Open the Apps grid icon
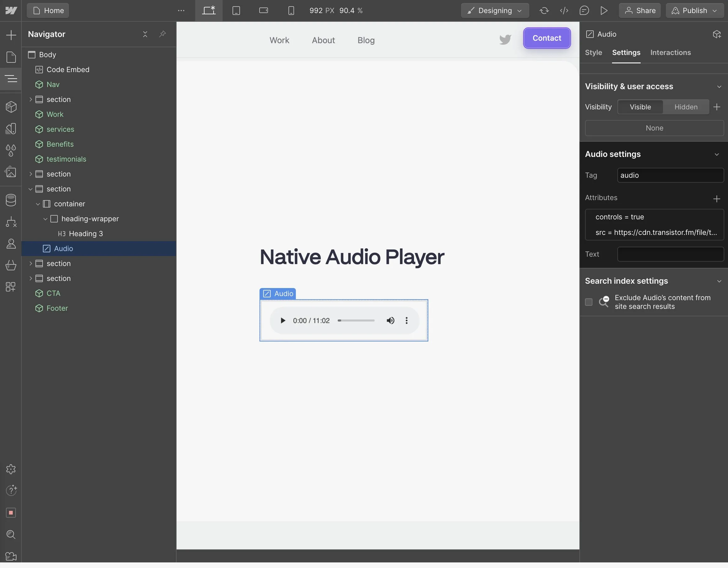The width and height of the screenshot is (728, 568). [11, 287]
